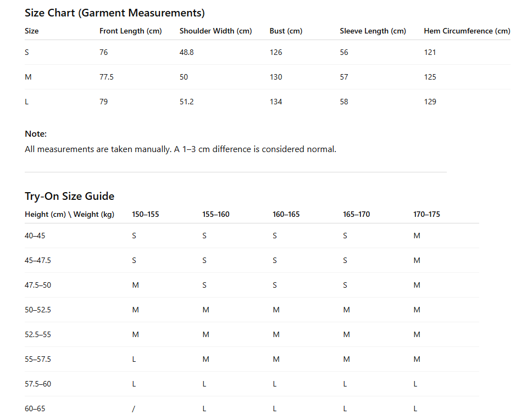Click the 47.5–50 weight row label
Image resolution: width=527 pixels, height=420 pixels.
[38, 285]
